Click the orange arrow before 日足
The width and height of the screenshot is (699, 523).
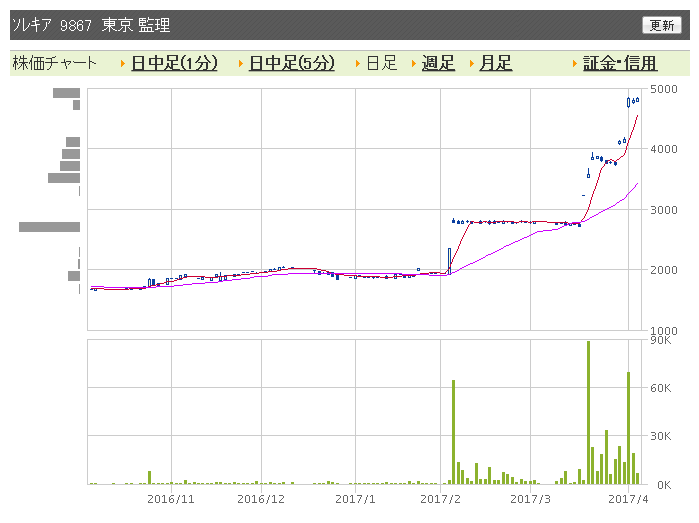[x=358, y=64]
